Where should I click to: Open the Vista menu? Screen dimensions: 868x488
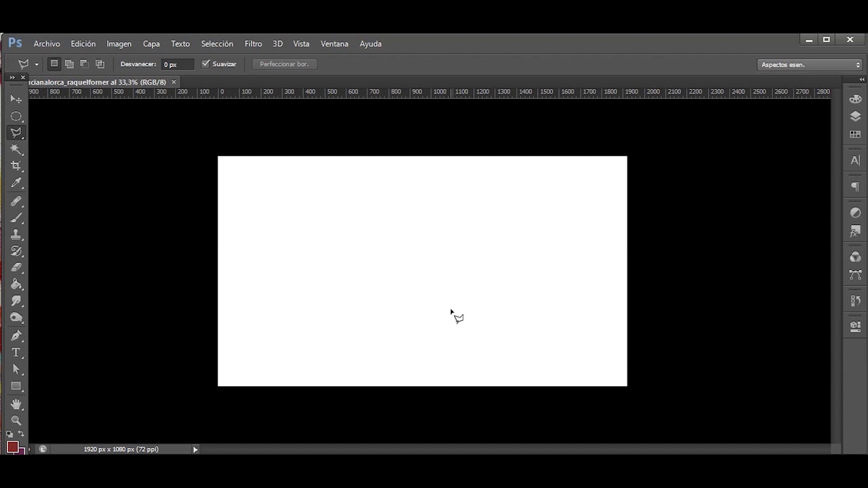click(301, 43)
